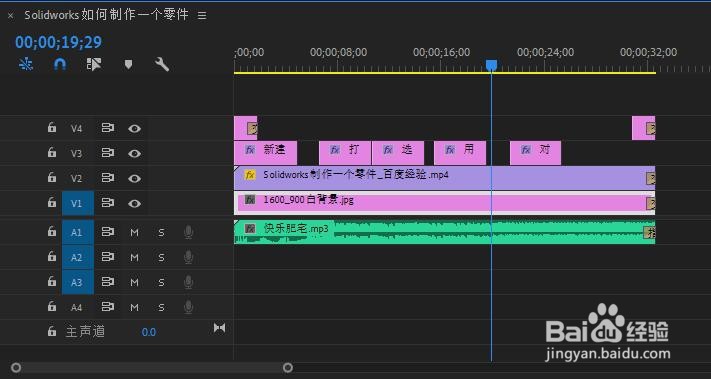
Task: Toggle lock on track V3
Action: 52,153
